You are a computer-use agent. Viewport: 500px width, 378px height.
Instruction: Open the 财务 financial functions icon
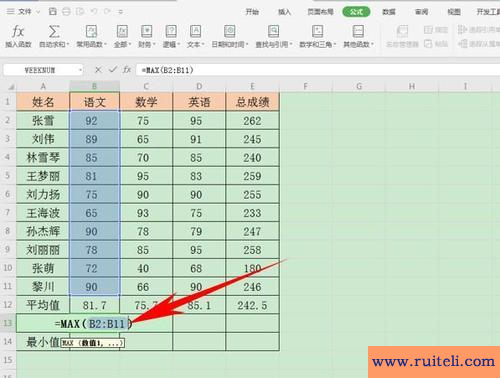(x=147, y=32)
